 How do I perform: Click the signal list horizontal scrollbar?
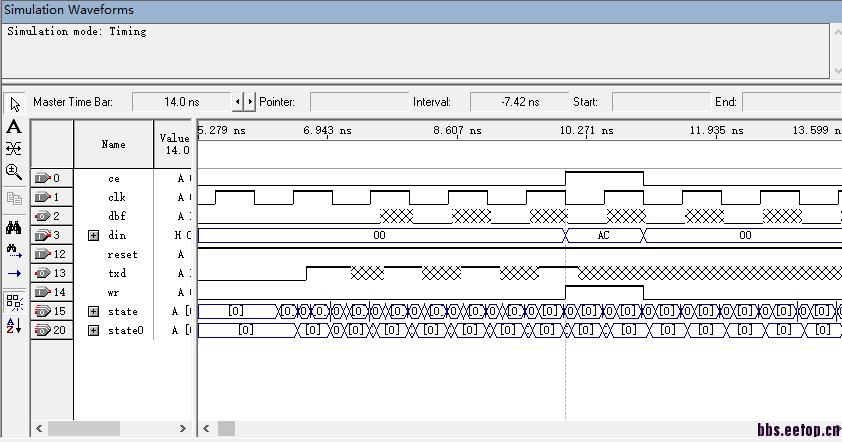coord(82,428)
